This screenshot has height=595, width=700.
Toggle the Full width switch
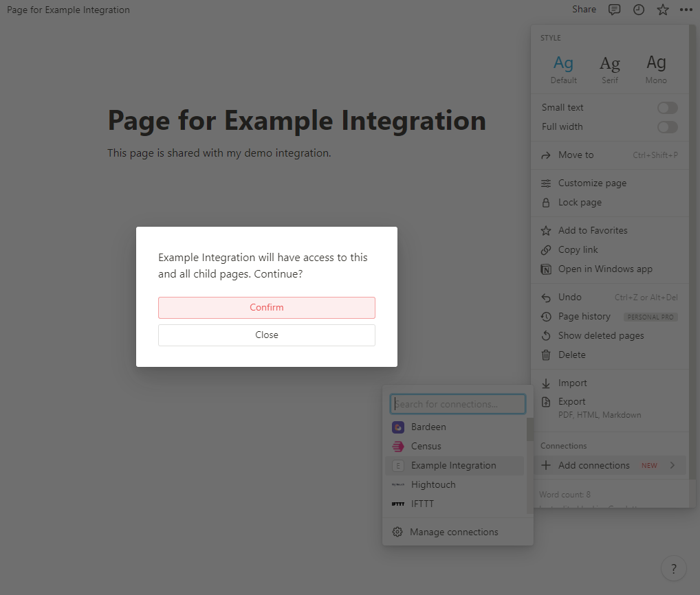[668, 127]
